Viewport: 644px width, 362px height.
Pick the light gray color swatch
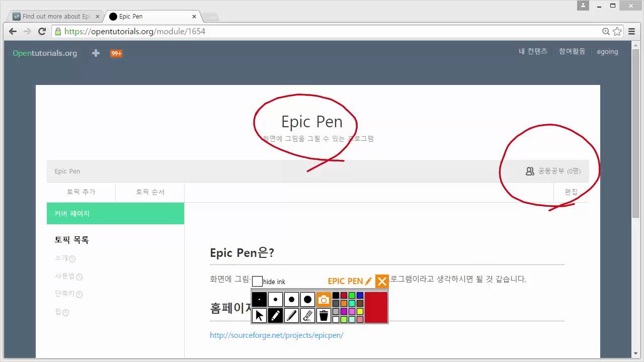336,311
